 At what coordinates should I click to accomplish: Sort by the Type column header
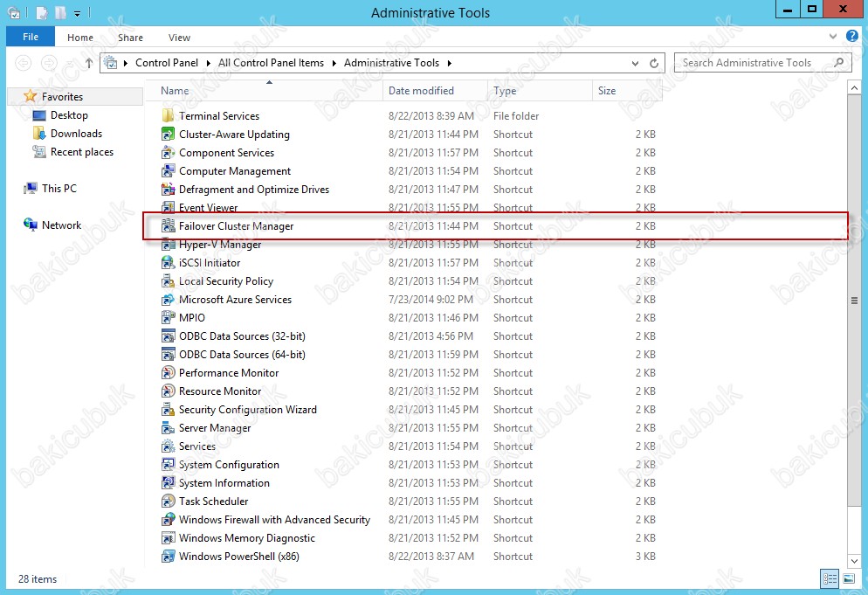[x=540, y=91]
